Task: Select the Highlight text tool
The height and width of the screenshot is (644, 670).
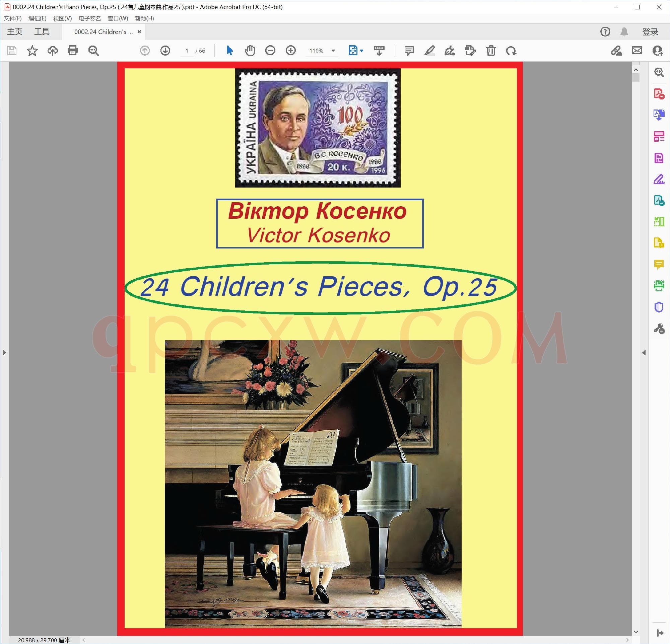Action: pyautogui.click(x=429, y=51)
